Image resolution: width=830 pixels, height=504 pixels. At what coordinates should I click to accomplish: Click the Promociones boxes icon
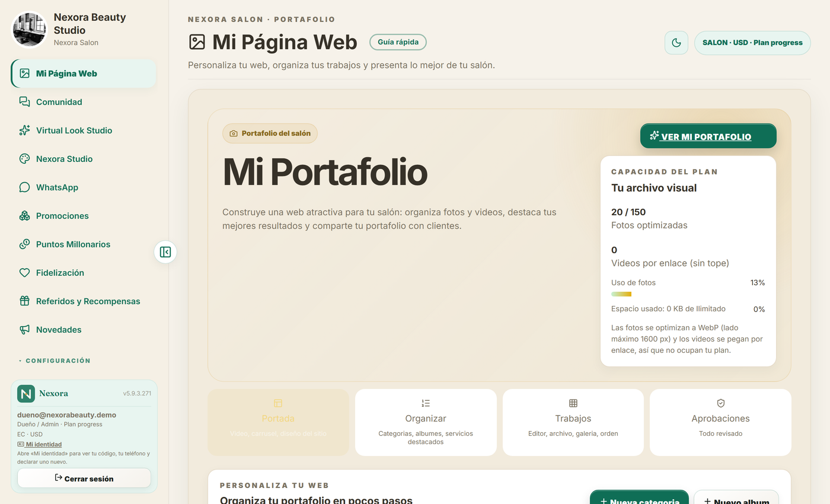click(24, 216)
